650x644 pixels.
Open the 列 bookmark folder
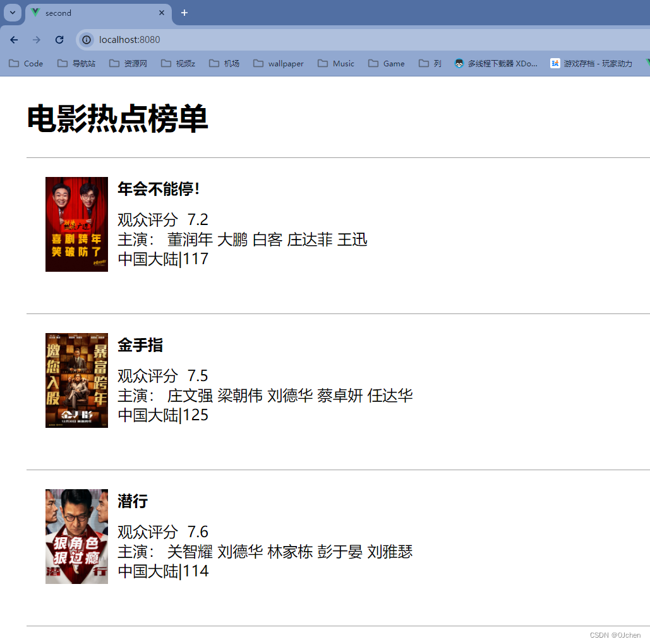(430, 63)
